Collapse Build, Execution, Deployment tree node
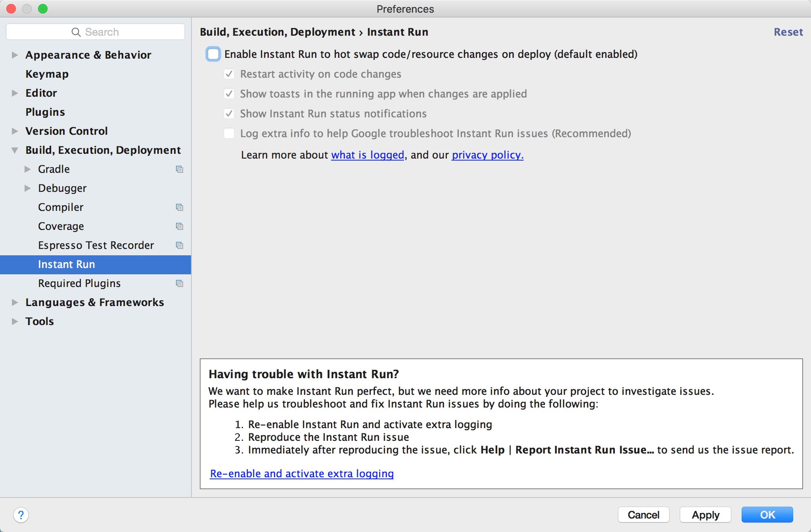 15,150
